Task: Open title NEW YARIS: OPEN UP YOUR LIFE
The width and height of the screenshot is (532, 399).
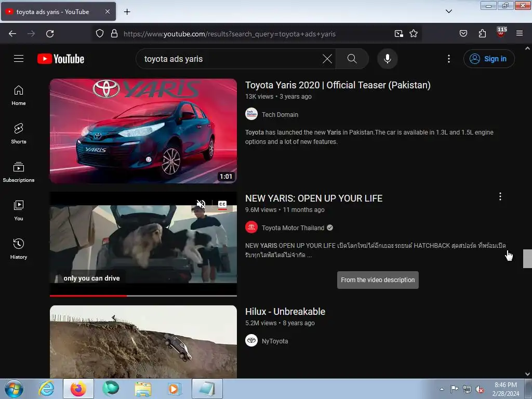Action: [314, 198]
